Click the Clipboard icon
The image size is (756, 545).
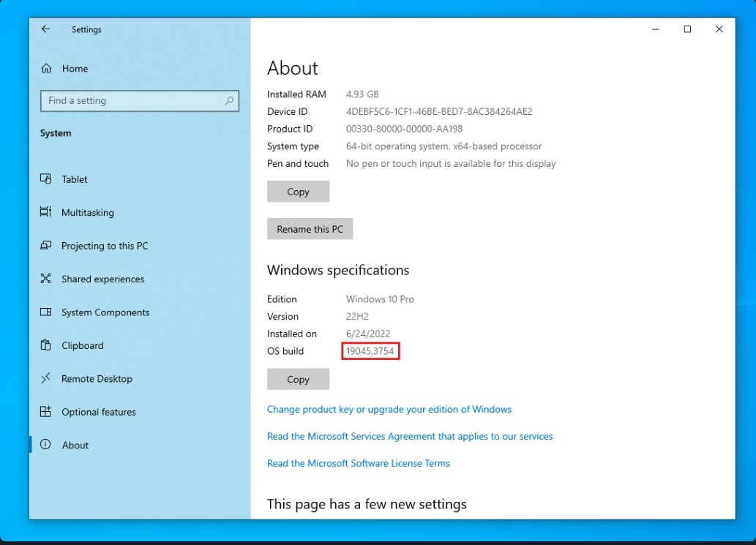coord(46,345)
